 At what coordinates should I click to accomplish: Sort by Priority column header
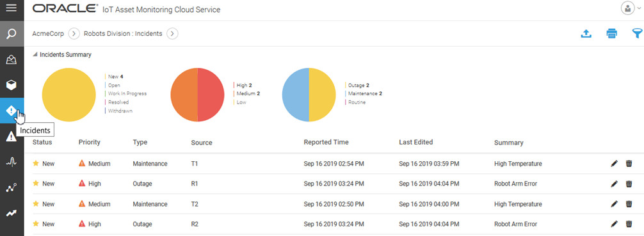89,143
